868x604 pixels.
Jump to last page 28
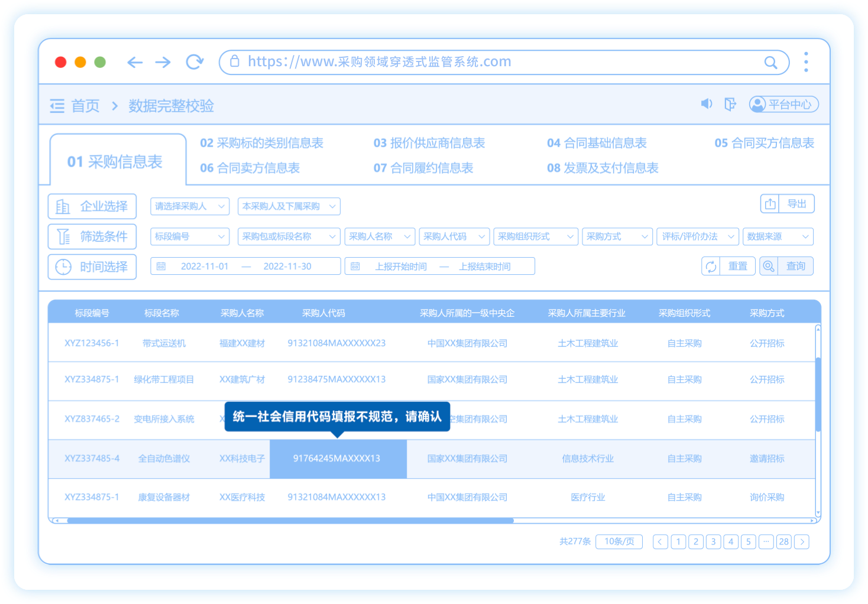[784, 542]
